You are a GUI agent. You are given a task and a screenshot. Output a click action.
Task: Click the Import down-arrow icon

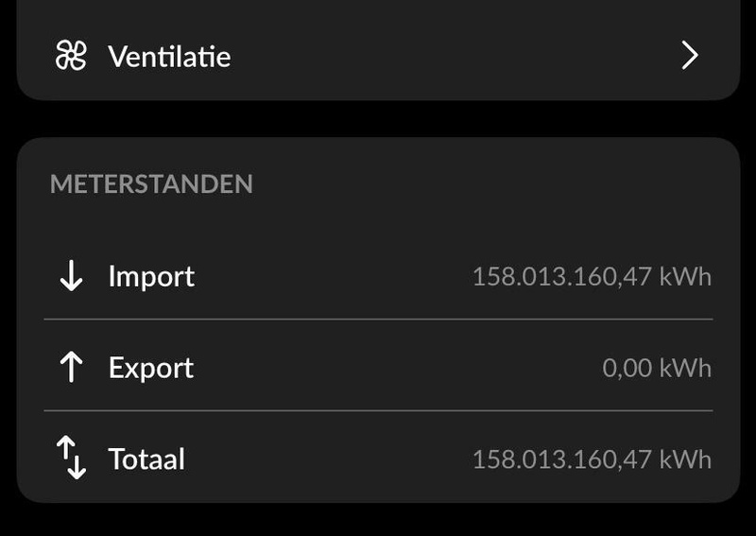[71, 276]
